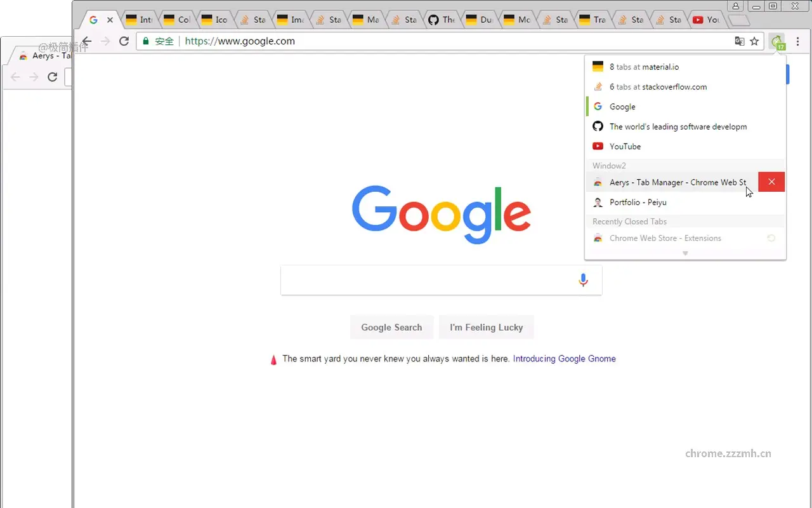This screenshot has width=812, height=508.
Task: Open Chrome's three-dot menu
Action: click(x=797, y=41)
